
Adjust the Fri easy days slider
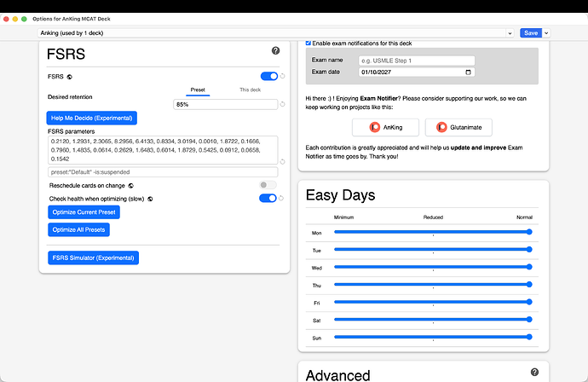point(433,302)
